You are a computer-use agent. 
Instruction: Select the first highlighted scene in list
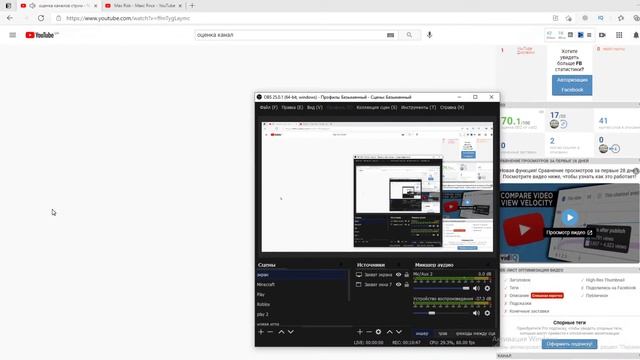(x=302, y=275)
